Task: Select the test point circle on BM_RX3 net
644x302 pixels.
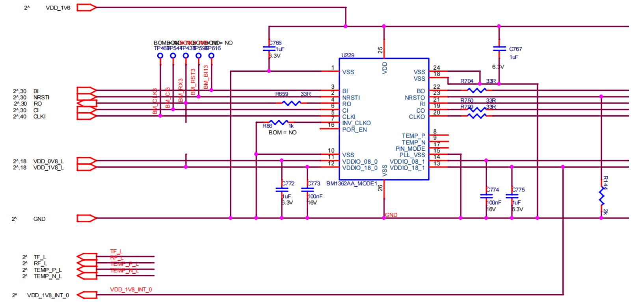Action: (186, 56)
